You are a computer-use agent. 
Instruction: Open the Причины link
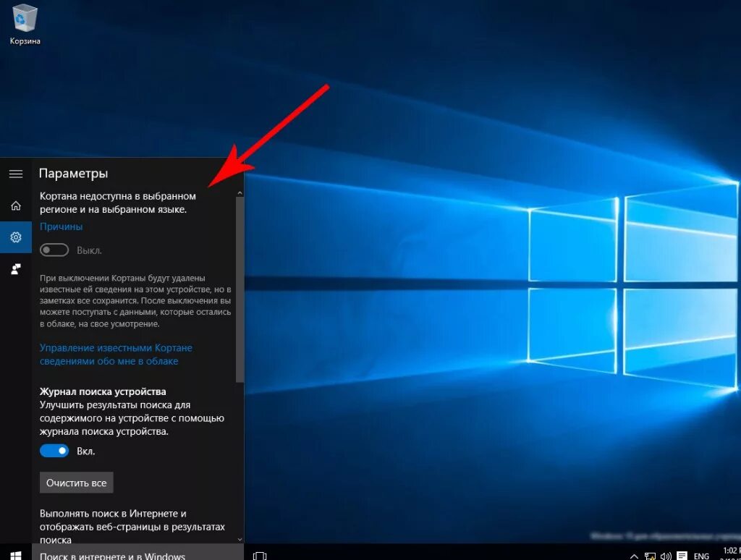(61, 226)
